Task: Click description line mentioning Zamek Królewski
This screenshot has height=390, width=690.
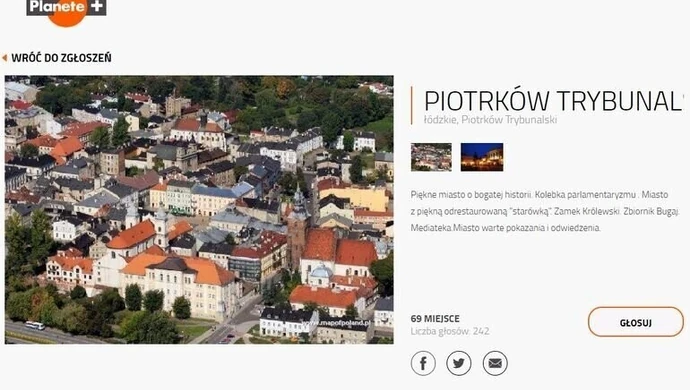Action: point(545,211)
